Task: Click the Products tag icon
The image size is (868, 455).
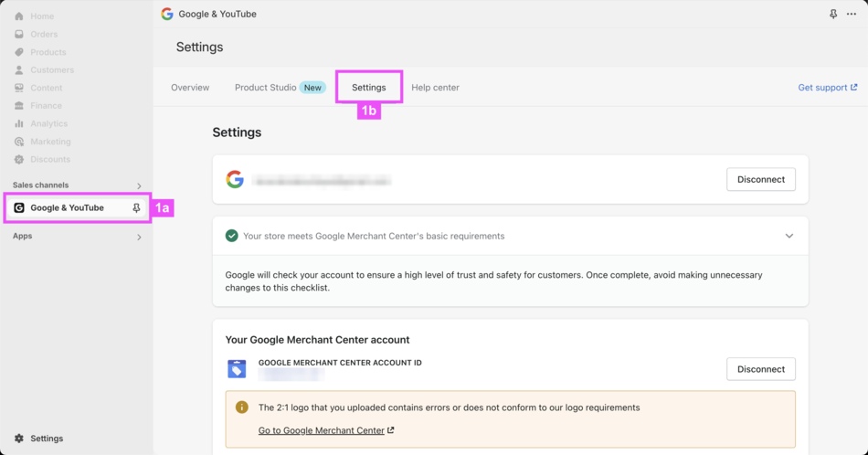Action: coord(19,52)
